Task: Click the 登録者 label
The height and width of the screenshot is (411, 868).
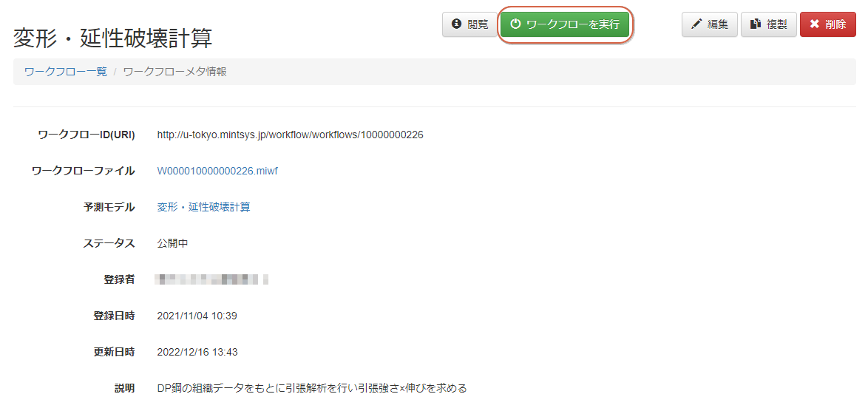Action: click(x=120, y=279)
